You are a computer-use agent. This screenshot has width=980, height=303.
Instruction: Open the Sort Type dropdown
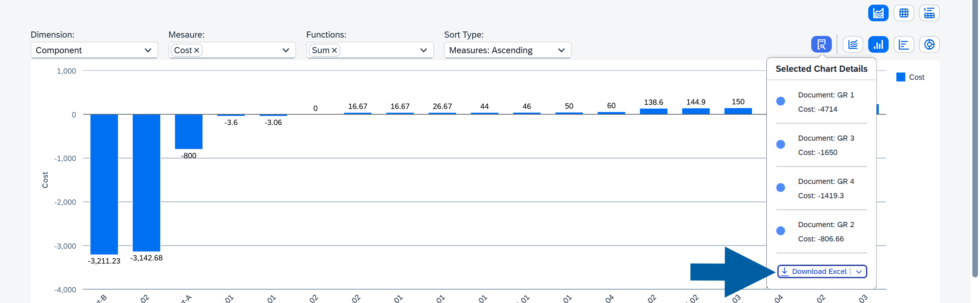(x=507, y=50)
